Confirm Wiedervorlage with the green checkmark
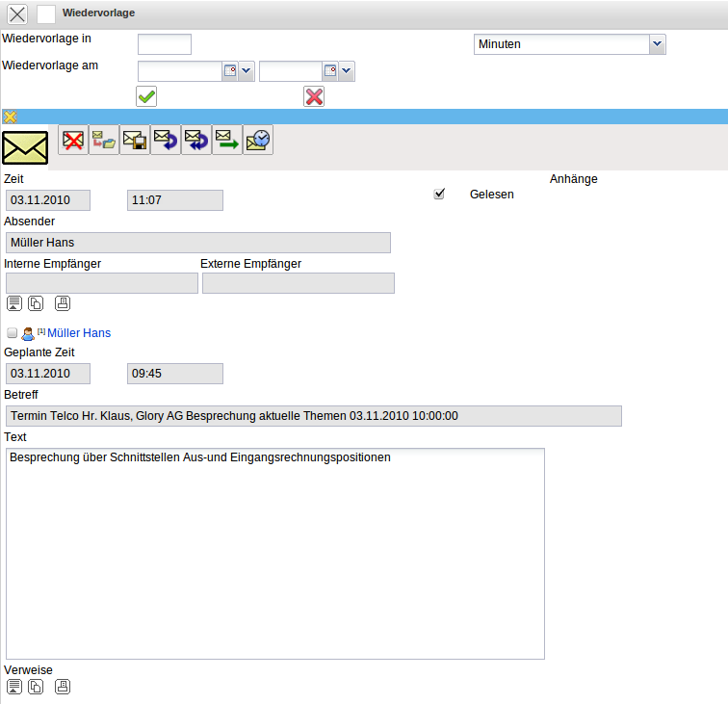Viewport: 728px width, 704px height. pyautogui.click(x=146, y=96)
